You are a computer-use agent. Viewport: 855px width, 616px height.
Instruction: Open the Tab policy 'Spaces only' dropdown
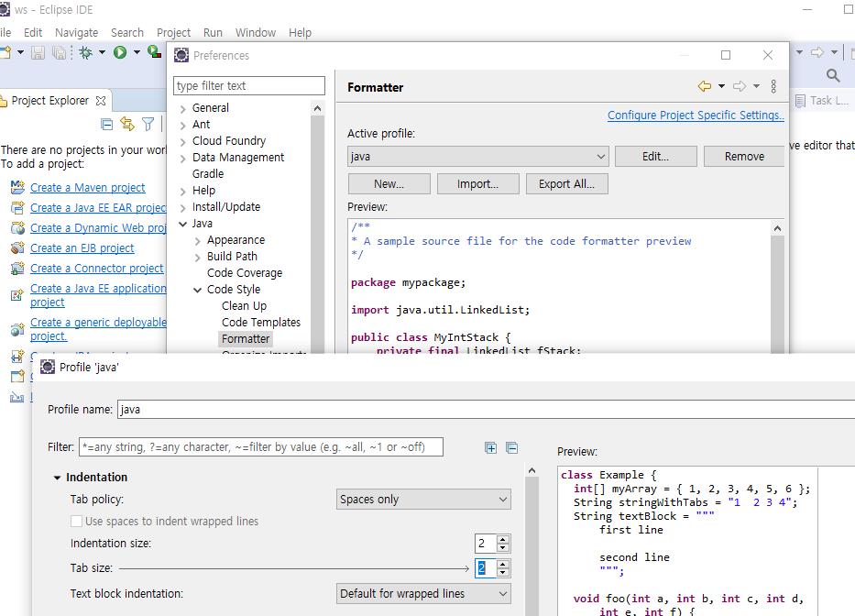pyautogui.click(x=423, y=500)
